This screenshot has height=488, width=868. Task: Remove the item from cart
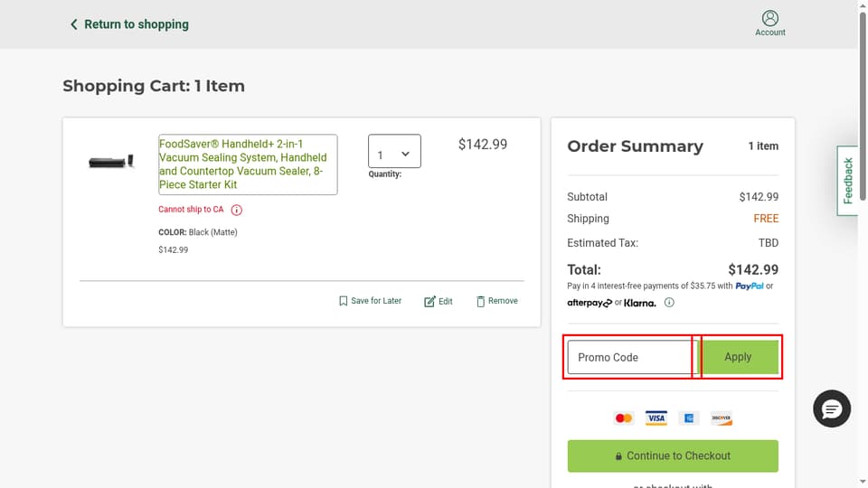click(x=497, y=301)
